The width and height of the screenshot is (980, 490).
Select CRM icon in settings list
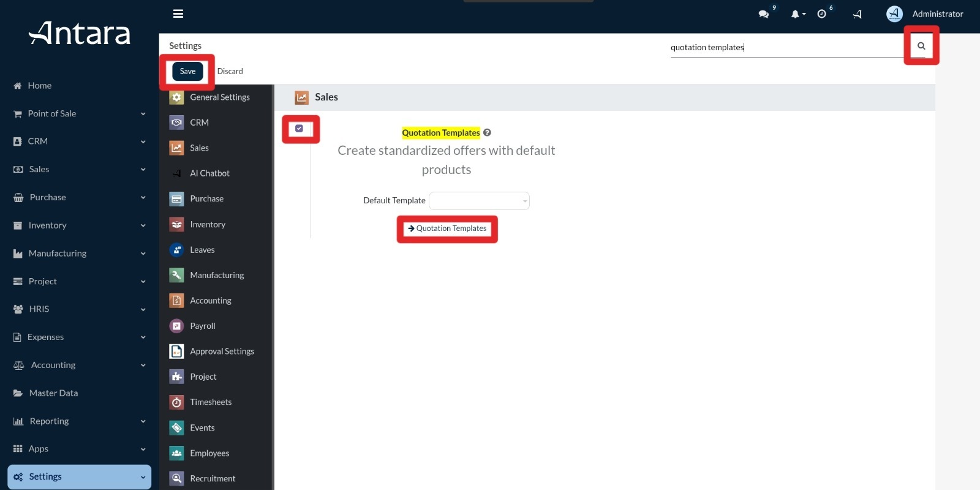pos(176,123)
